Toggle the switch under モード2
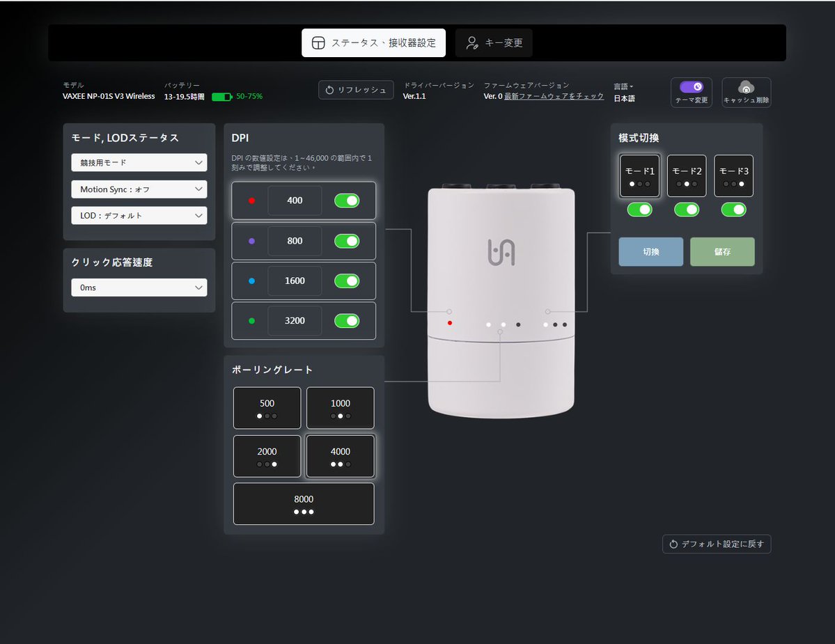This screenshot has height=644, width=835. click(x=687, y=210)
